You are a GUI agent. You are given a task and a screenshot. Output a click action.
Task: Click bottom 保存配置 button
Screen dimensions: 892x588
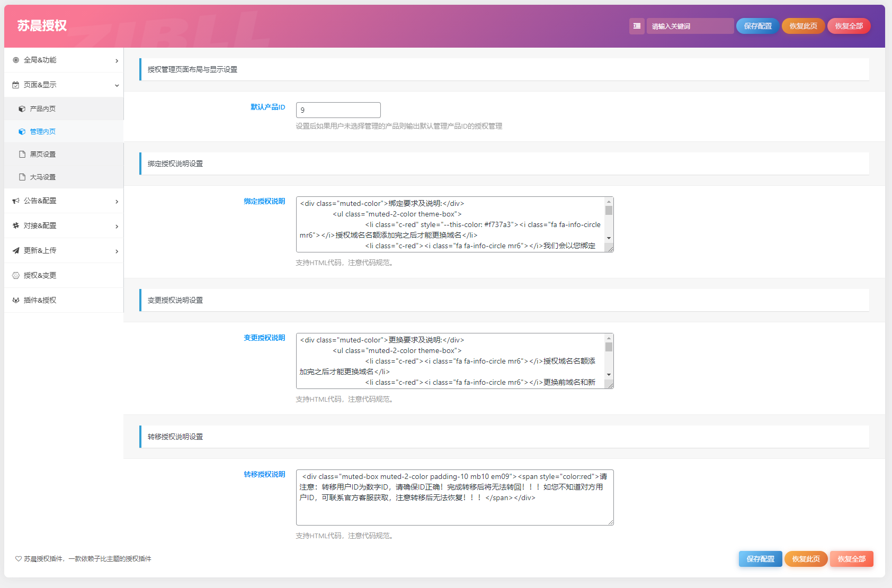(760, 559)
